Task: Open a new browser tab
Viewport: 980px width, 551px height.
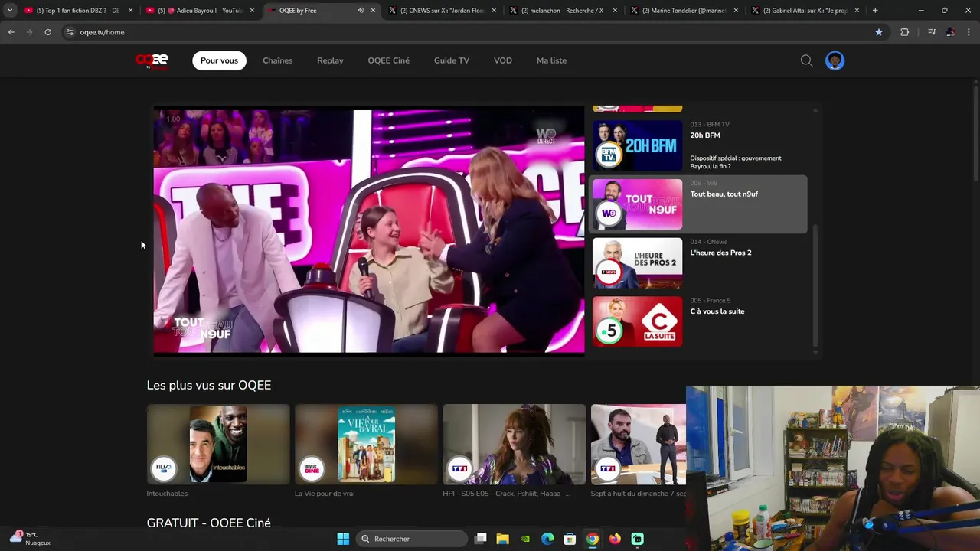Action: tap(875, 11)
